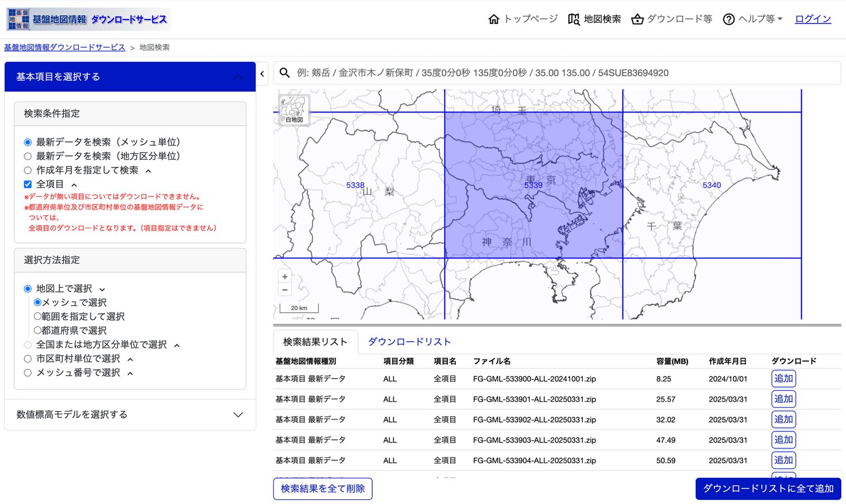Click 検索結果を全て削除 button
846x504 pixels.
pyautogui.click(x=323, y=489)
